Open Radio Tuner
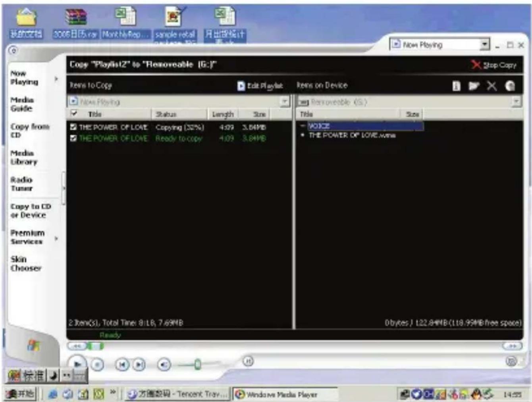The height and width of the screenshot is (402, 532). click(21, 184)
